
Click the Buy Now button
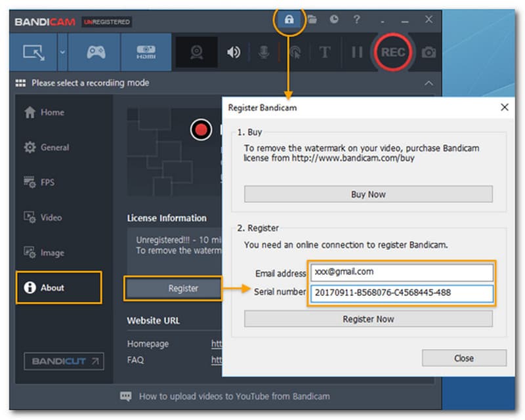tap(368, 194)
